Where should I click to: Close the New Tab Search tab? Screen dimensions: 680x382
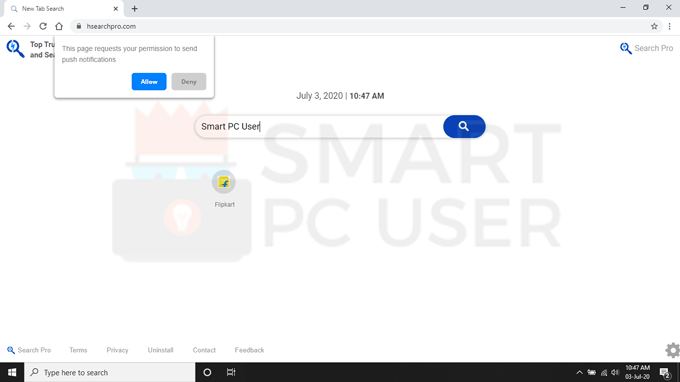pos(116,9)
